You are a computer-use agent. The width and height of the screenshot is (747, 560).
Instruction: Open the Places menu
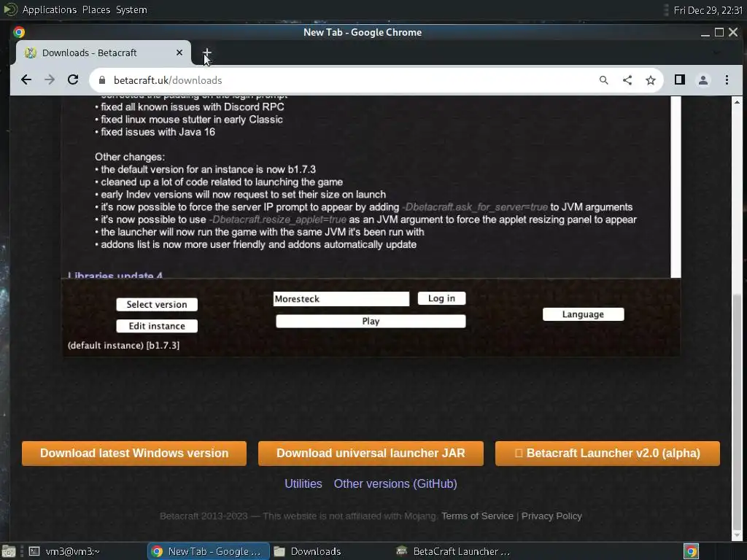click(x=96, y=9)
